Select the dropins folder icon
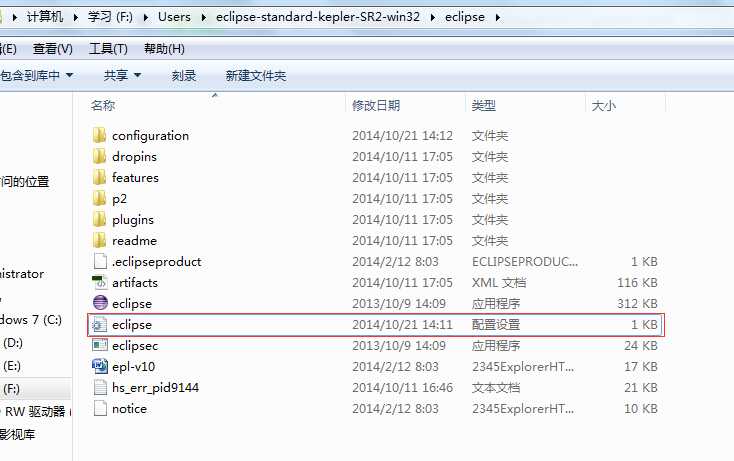Image resolution: width=734 pixels, height=461 pixels. pyautogui.click(x=99, y=156)
